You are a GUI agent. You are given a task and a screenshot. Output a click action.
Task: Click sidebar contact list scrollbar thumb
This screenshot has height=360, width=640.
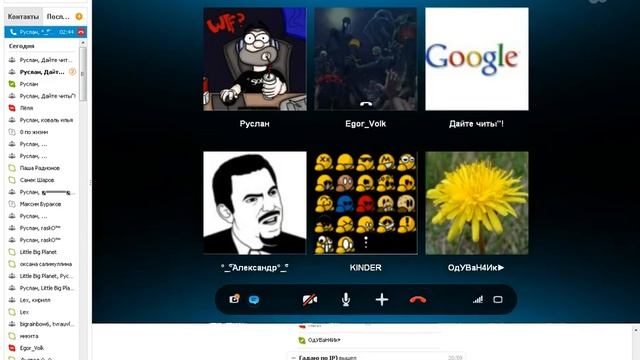click(x=83, y=73)
